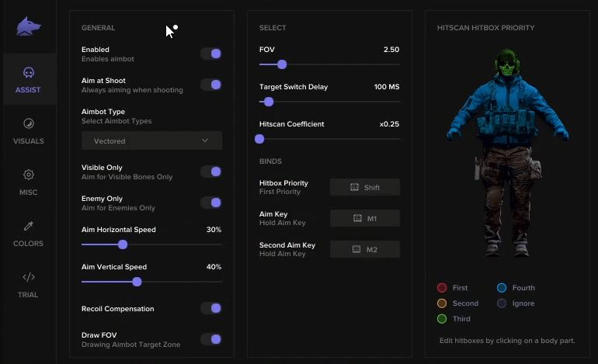Open the Trial code-brackets icon
Screen dimensions: 598x364
click(x=29, y=277)
